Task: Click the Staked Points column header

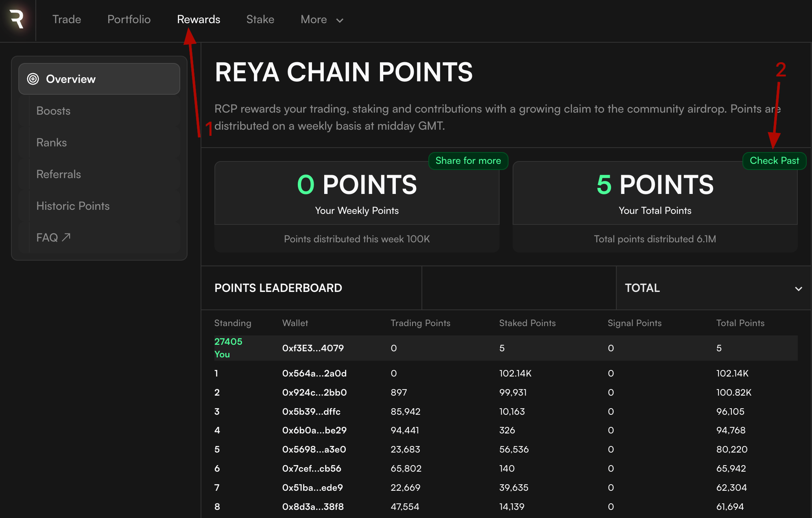Action: pyautogui.click(x=527, y=323)
